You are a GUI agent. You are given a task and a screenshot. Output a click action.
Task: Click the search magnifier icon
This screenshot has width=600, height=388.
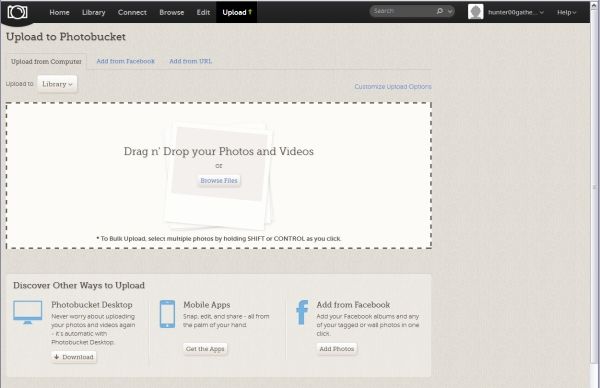coord(440,11)
